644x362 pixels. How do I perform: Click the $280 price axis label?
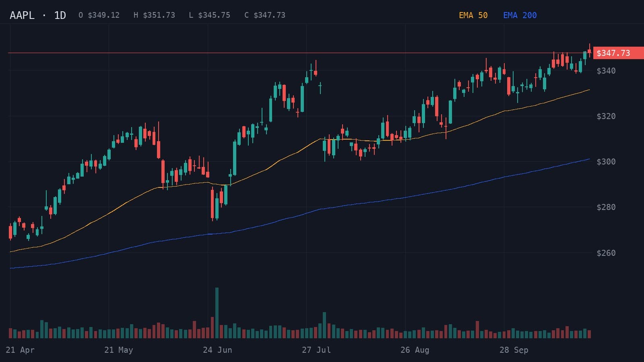coord(606,207)
